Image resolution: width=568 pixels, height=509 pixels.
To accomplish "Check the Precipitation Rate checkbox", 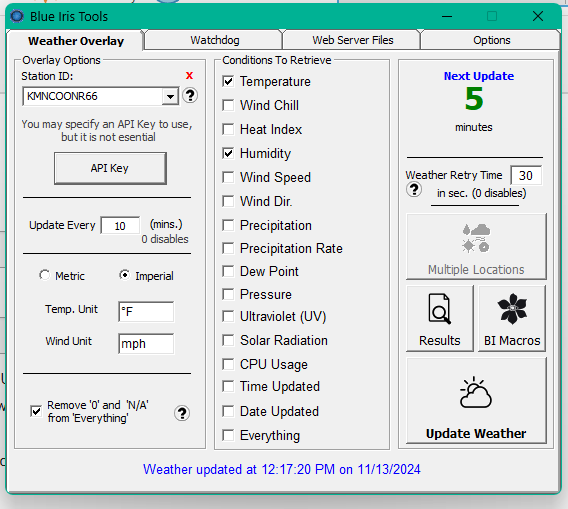I will coord(228,249).
